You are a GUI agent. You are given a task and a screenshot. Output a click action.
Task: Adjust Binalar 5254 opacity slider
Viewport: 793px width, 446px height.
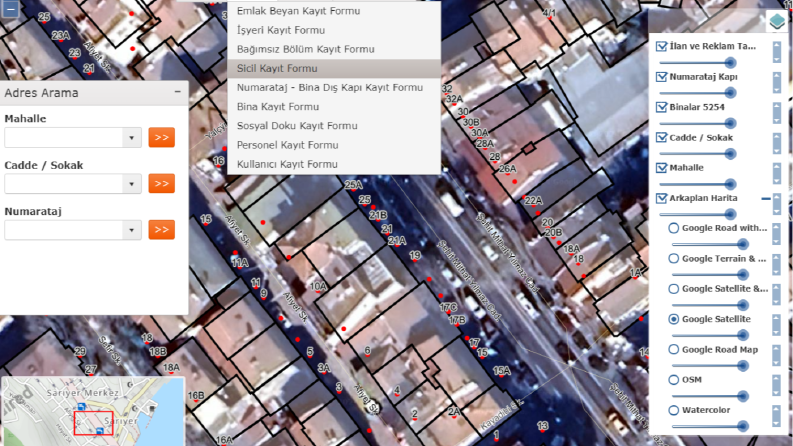click(x=697, y=123)
